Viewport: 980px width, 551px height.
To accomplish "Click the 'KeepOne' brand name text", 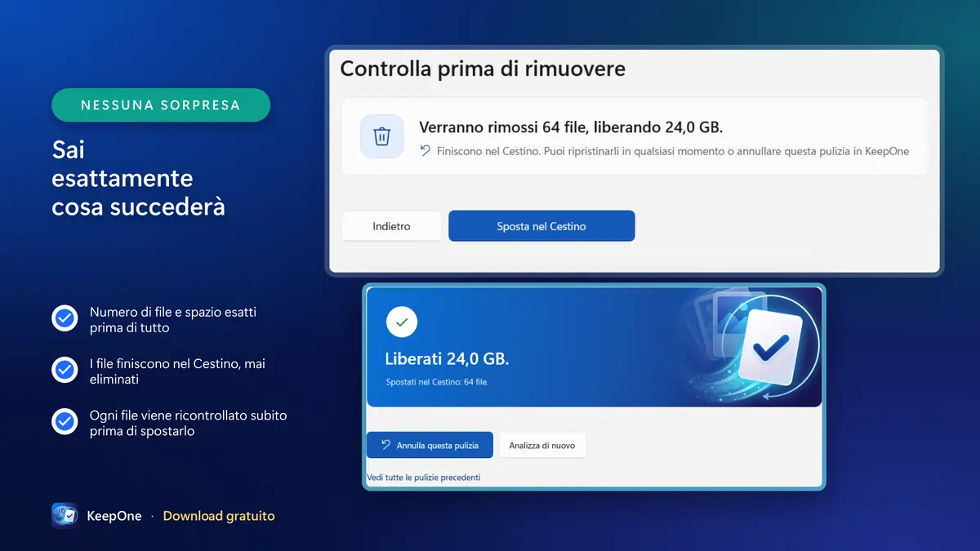I will click(114, 516).
